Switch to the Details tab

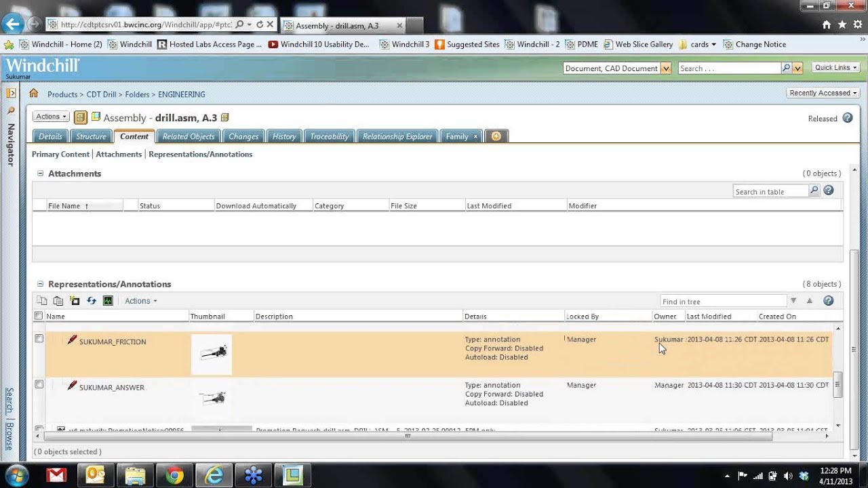(50, 136)
